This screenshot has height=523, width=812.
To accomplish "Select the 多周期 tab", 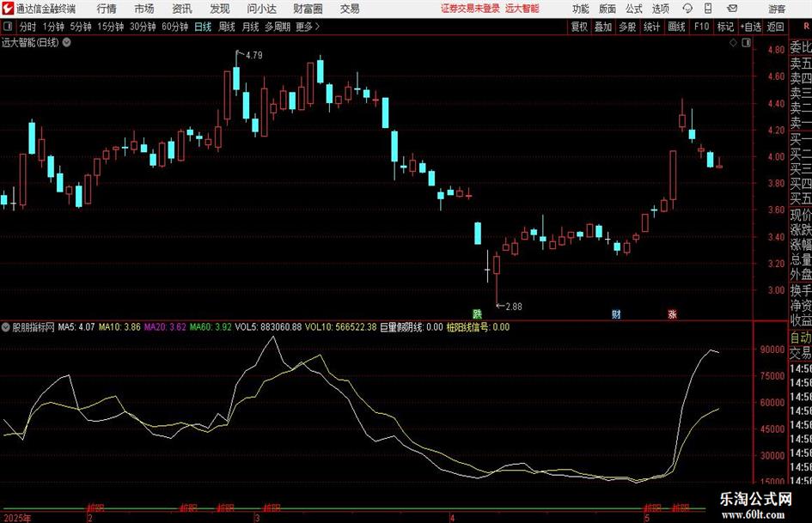I will [278, 27].
